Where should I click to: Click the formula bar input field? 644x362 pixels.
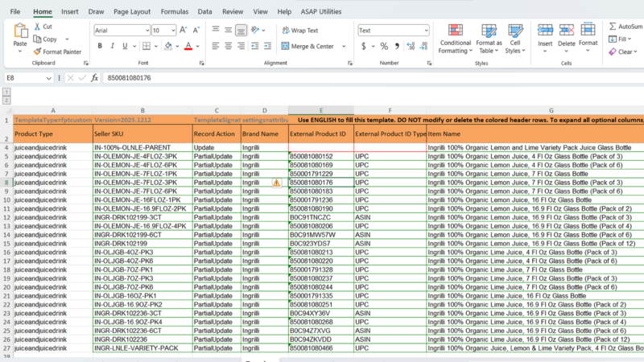(322, 78)
